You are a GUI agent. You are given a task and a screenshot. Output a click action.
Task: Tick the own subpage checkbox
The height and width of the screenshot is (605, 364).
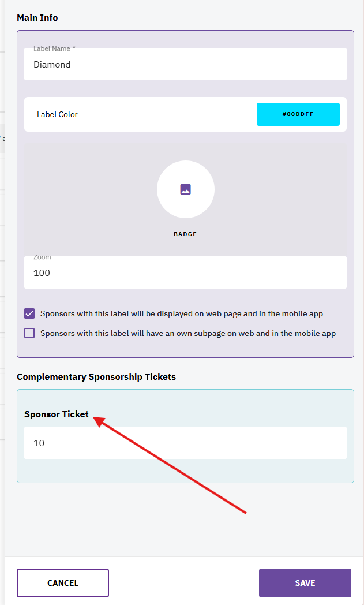click(x=29, y=333)
